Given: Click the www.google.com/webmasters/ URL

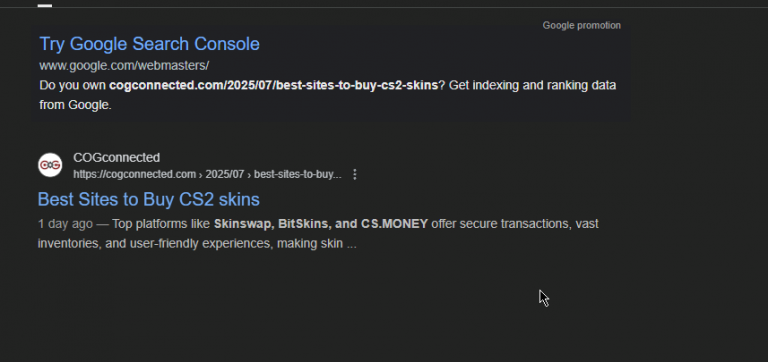Looking at the screenshot, I should click(124, 66).
